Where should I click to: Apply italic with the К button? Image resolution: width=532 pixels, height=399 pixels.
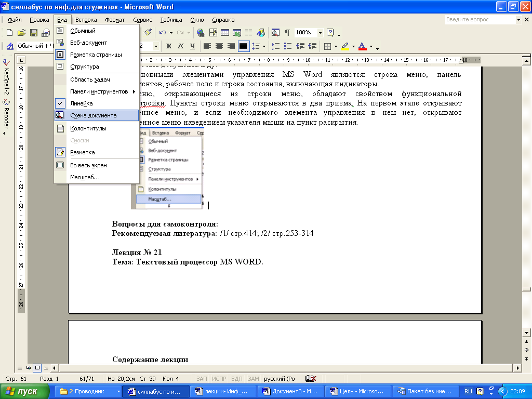pos(180,46)
